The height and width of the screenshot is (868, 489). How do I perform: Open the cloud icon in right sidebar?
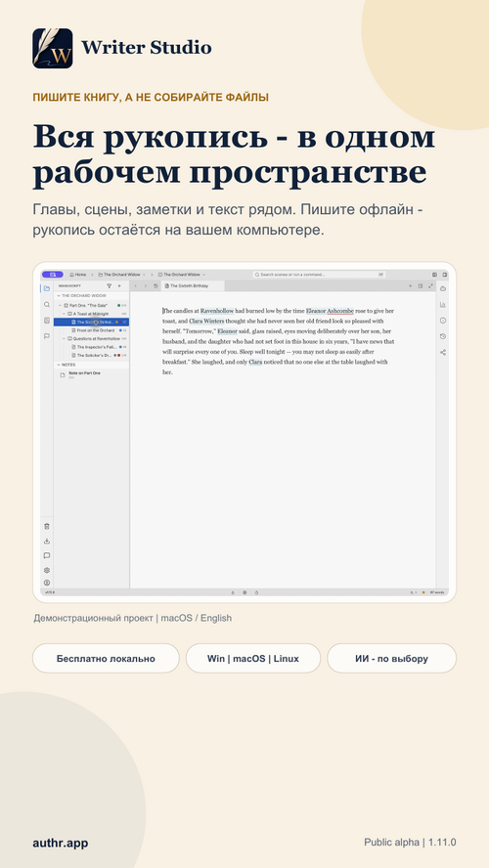point(443,289)
